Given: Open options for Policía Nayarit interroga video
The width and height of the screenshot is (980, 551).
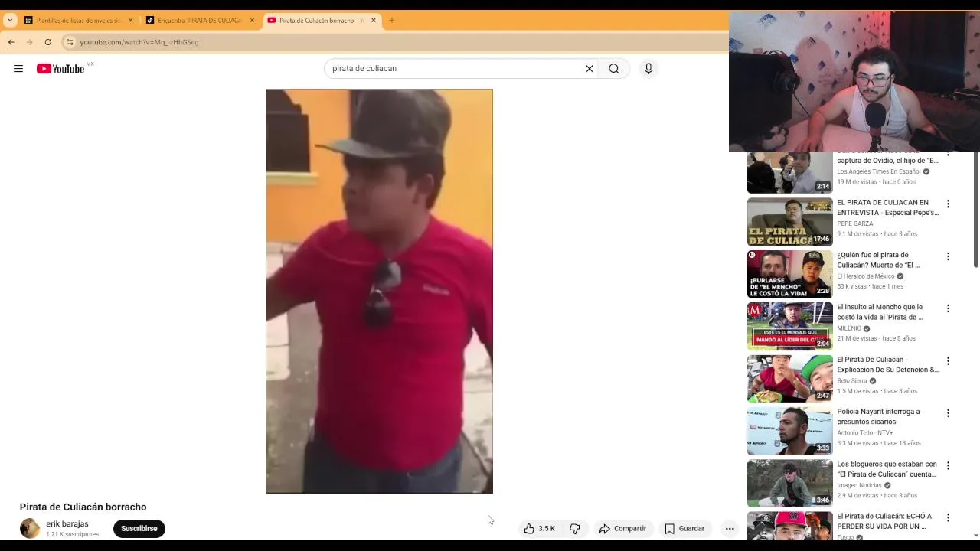Looking at the screenshot, I should [949, 413].
